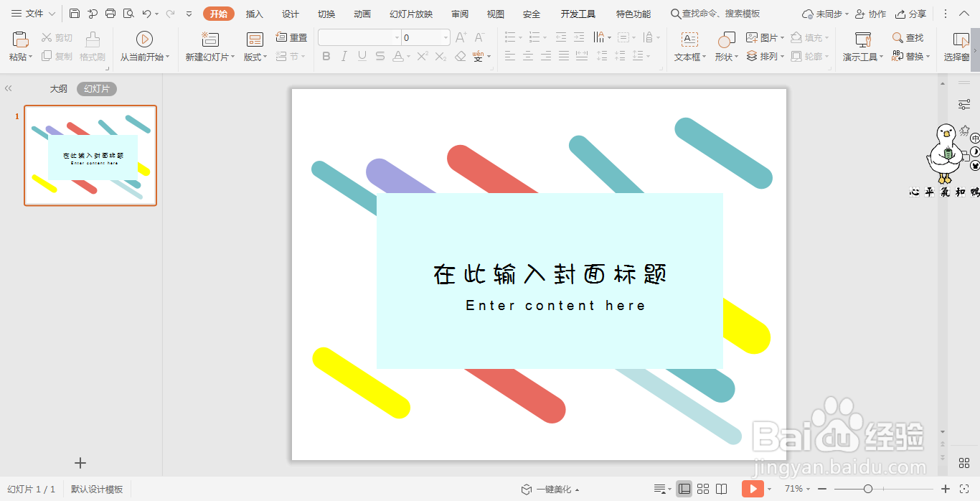This screenshot has width=980, height=501.
Task: Click the zoom-out minus icon in status bar
Action: pyautogui.click(x=821, y=489)
